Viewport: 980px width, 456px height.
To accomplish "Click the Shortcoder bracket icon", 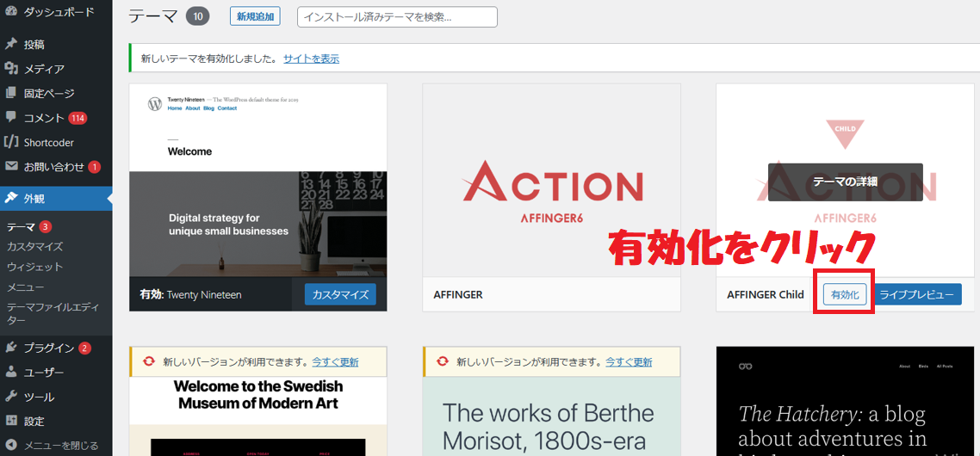I will (10, 143).
